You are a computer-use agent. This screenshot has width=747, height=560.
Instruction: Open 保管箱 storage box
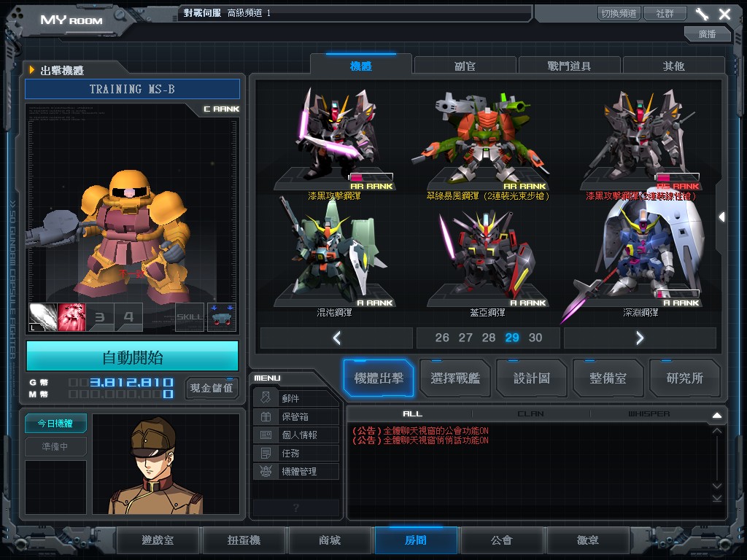(296, 416)
